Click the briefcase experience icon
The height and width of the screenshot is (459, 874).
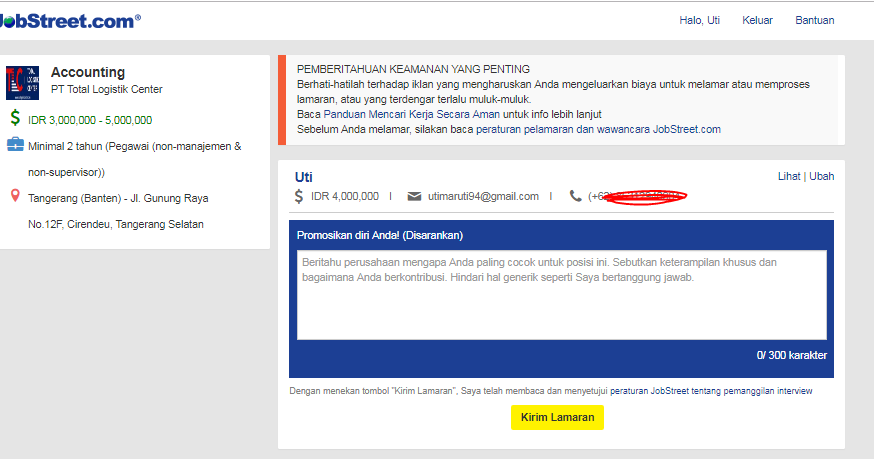coord(15,144)
